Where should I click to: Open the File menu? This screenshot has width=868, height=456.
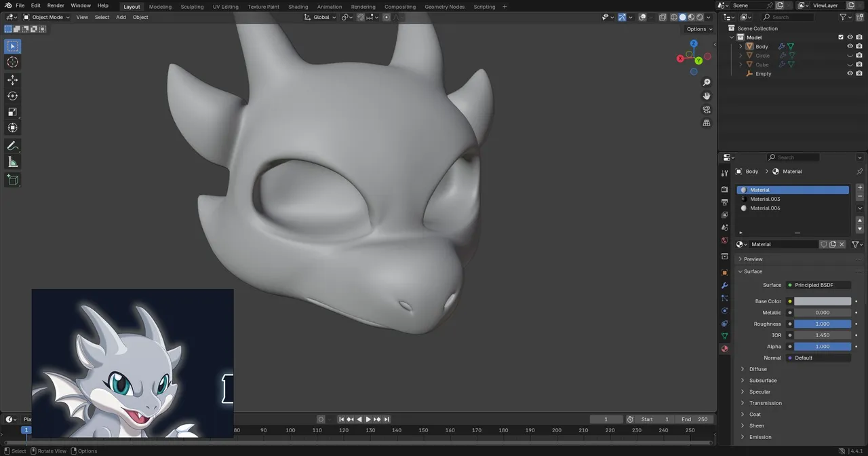20,5
